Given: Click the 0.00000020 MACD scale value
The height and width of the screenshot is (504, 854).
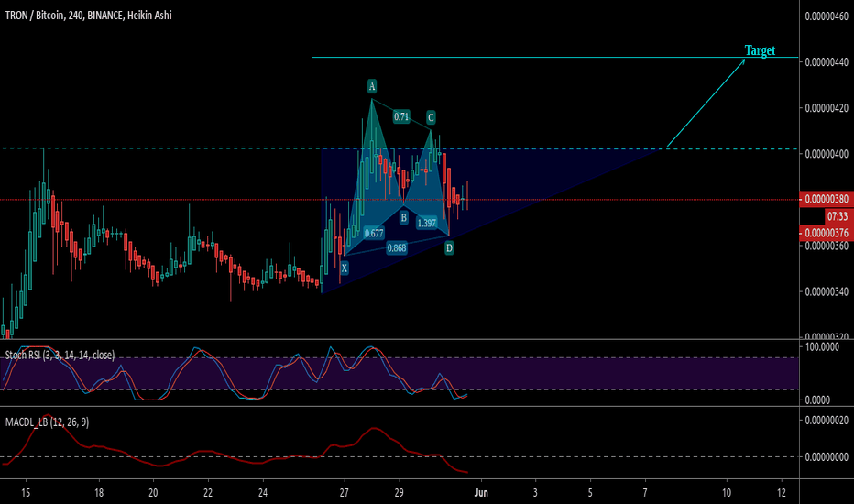Looking at the screenshot, I should pos(827,420).
